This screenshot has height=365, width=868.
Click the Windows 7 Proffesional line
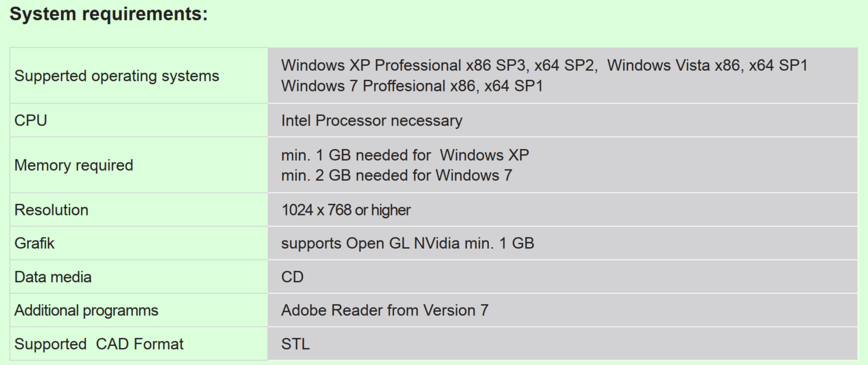coord(412,86)
